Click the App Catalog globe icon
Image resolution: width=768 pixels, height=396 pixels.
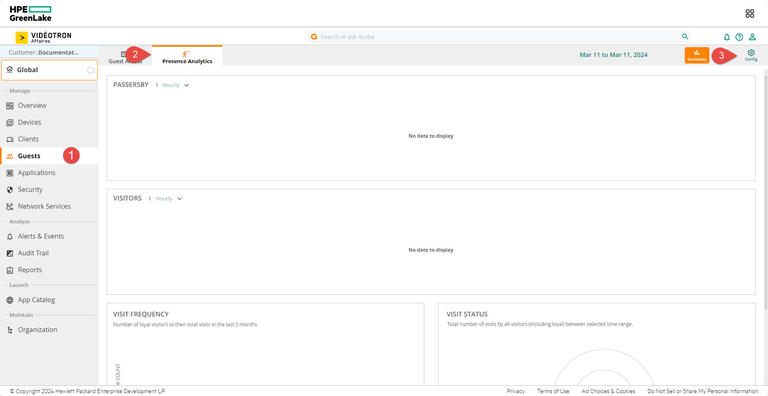click(10, 300)
